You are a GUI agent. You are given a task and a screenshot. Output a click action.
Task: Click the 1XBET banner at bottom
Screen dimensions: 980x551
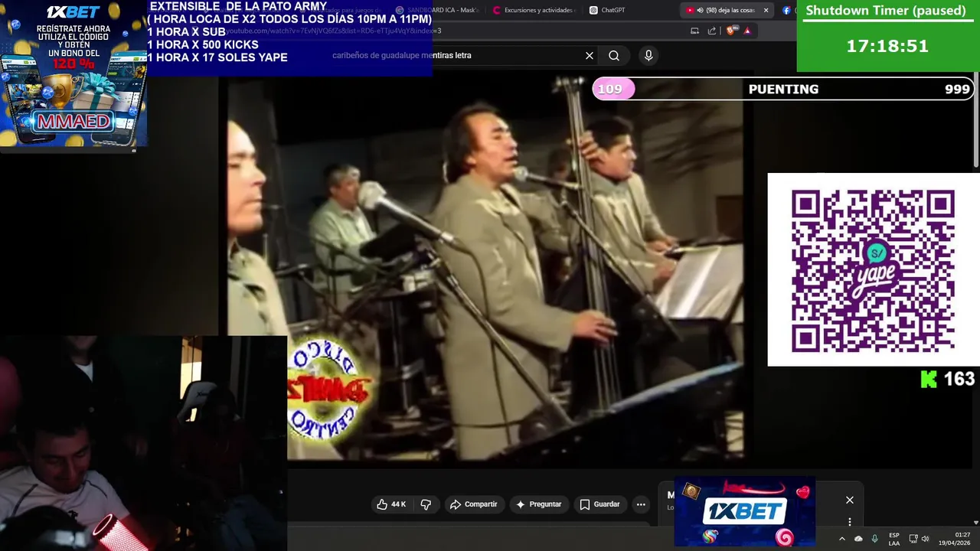pos(744,511)
